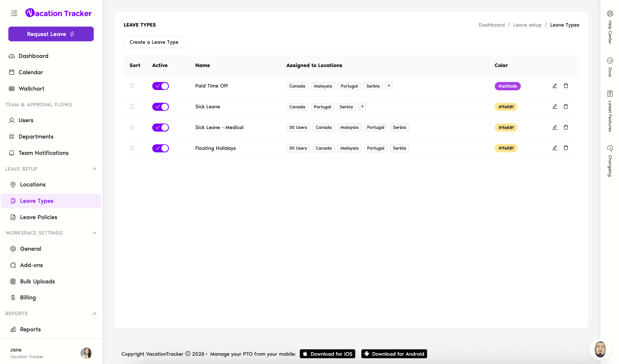Add a location to Sick Leave with the plus
Image resolution: width=619 pixels, height=364 pixels.
pyautogui.click(x=362, y=106)
